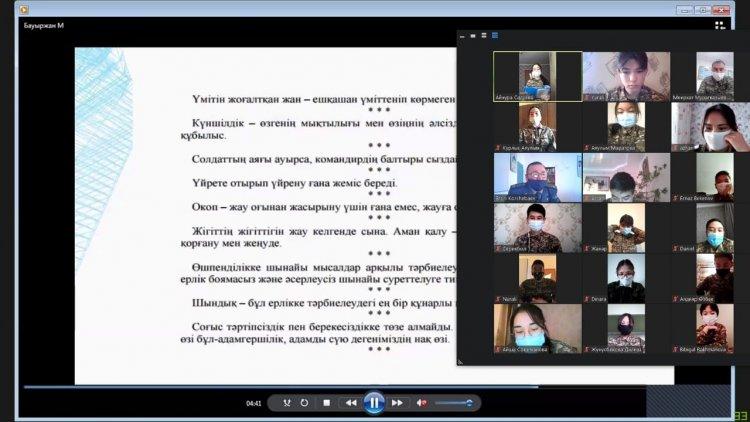This screenshot has height=422, width=750.
Task: Click the Stop playback button
Action: point(326,403)
